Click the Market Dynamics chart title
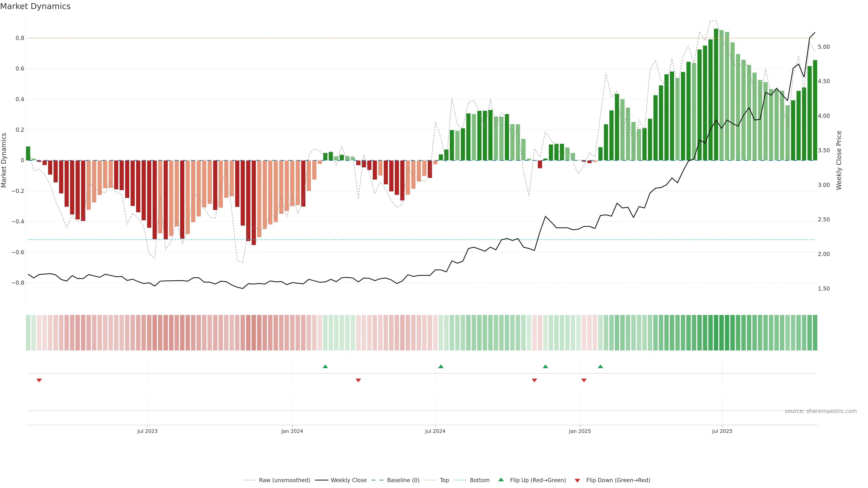 point(35,6)
